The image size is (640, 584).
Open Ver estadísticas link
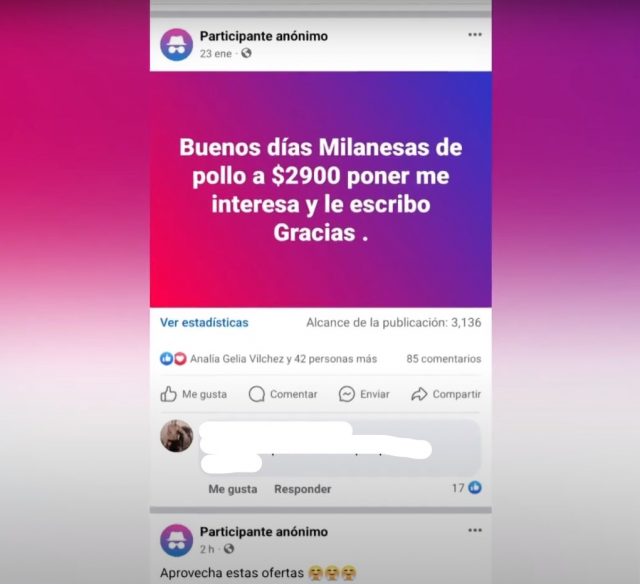click(x=204, y=323)
